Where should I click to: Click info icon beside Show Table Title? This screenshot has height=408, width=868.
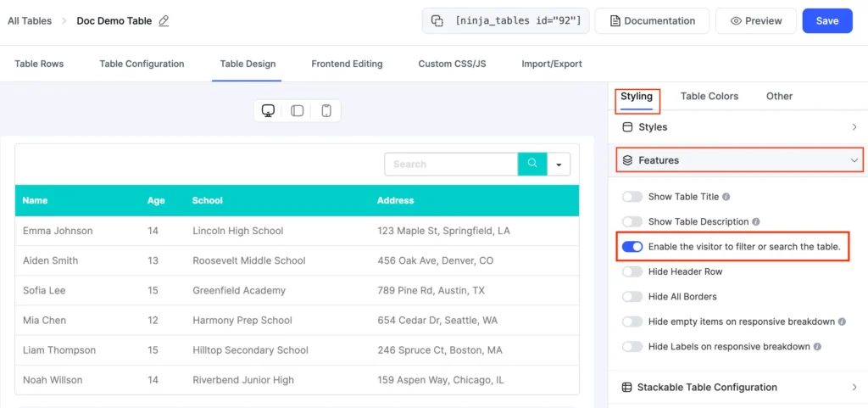(x=726, y=197)
